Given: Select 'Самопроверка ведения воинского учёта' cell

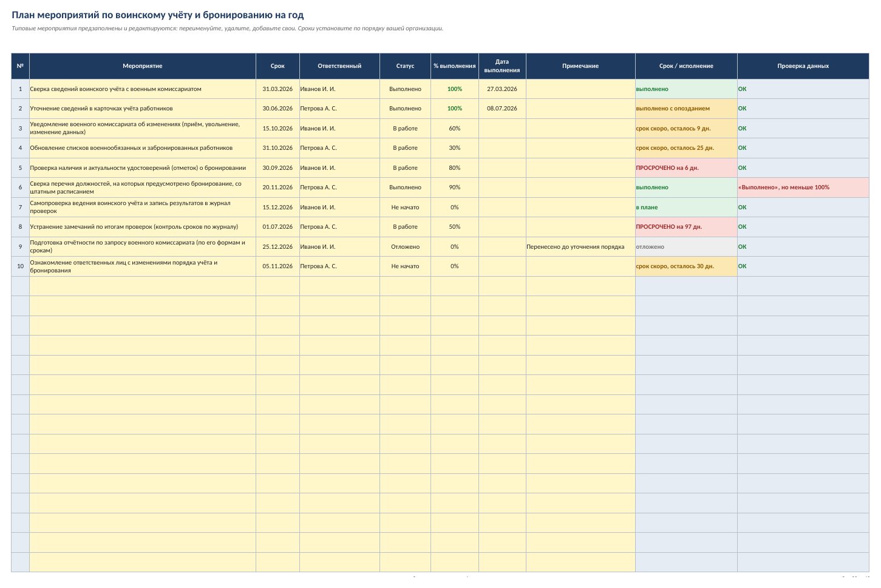Looking at the screenshot, I should pyautogui.click(x=143, y=208).
